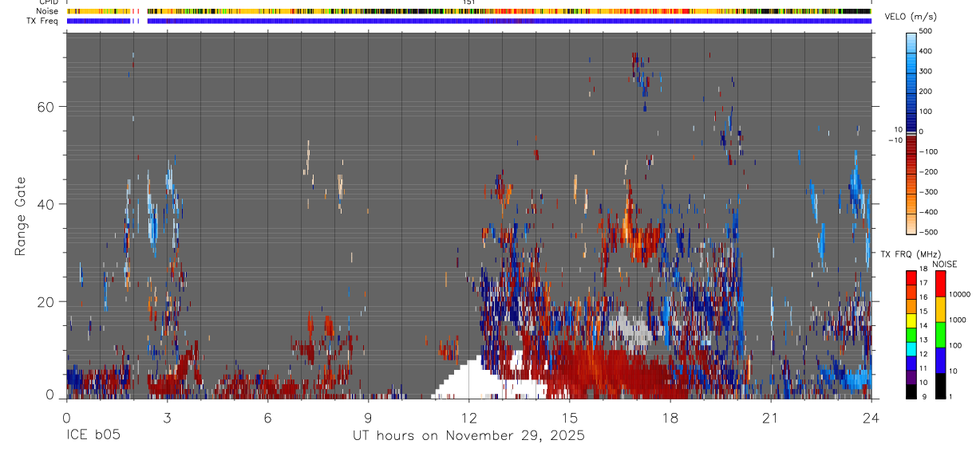
Task: Click the TX frequency legend value '9'
Action: point(926,396)
